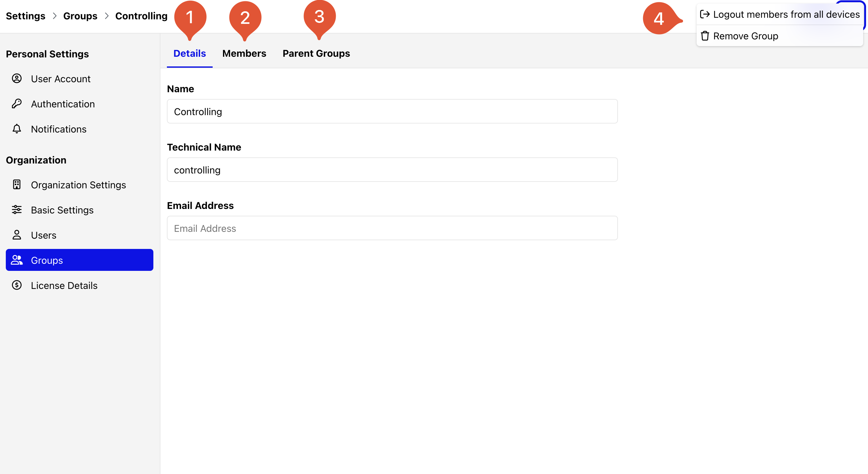The width and height of the screenshot is (868, 474).
Task: Open the Notifications settings page
Action: point(80,129)
